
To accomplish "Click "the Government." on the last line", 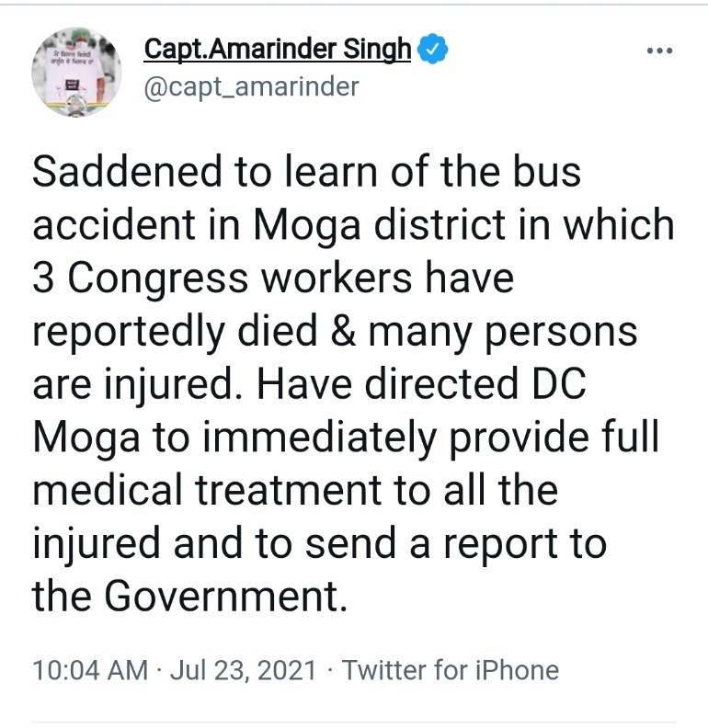I will click(x=191, y=597).
